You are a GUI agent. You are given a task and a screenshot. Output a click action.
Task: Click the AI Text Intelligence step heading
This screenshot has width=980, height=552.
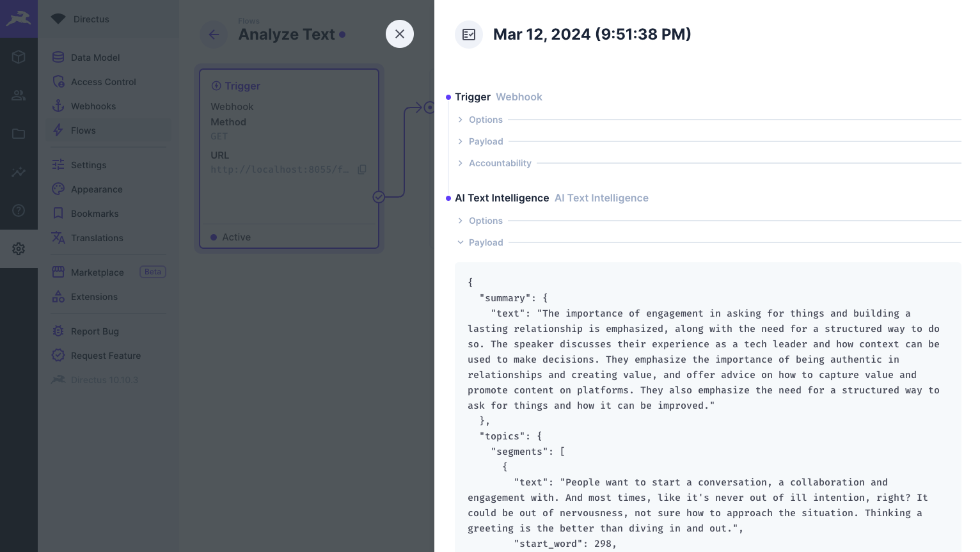pos(502,198)
